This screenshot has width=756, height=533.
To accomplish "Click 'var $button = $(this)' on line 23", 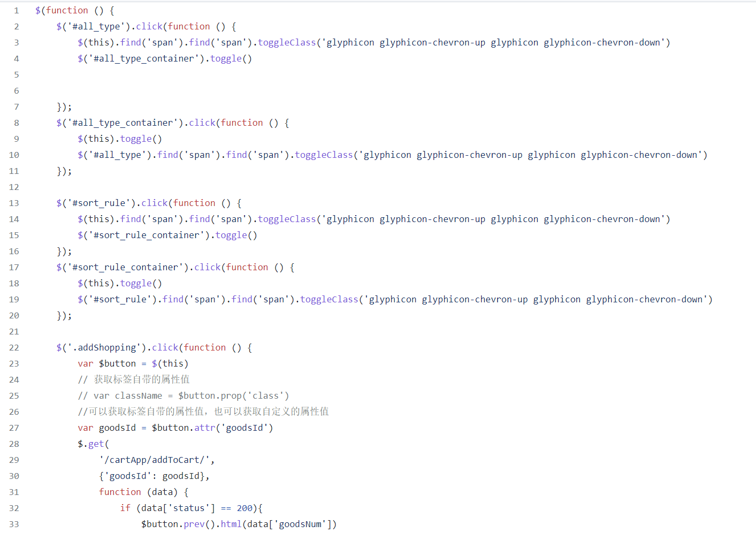I will [x=133, y=364].
